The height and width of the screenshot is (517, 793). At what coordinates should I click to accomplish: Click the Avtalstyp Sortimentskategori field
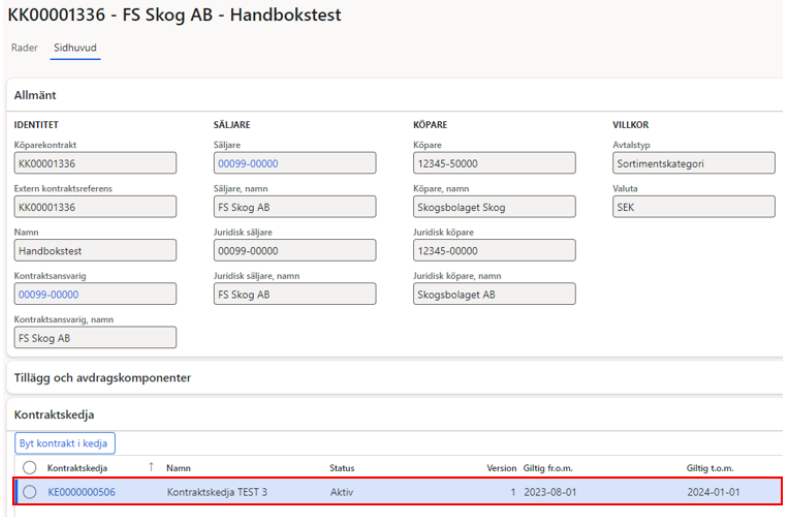693,164
